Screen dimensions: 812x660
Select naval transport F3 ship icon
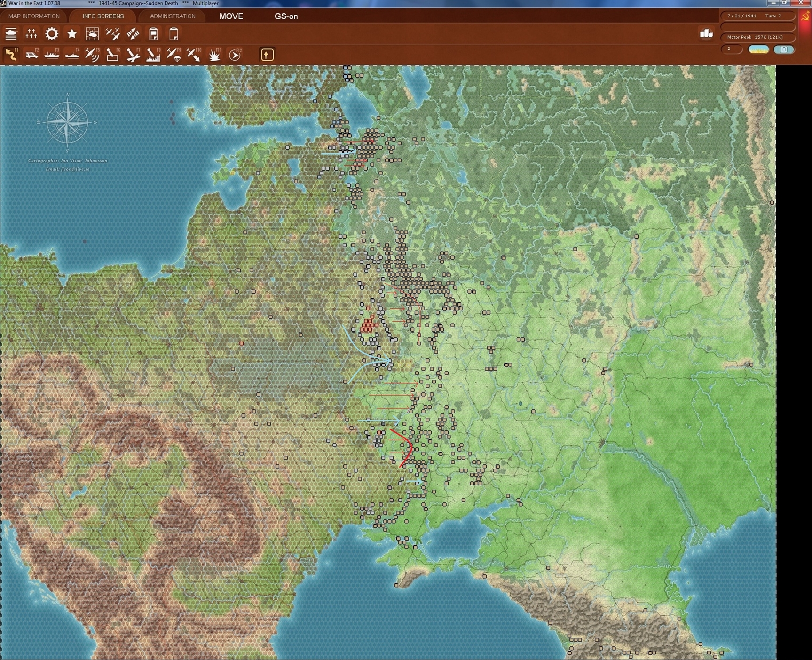click(52, 55)
